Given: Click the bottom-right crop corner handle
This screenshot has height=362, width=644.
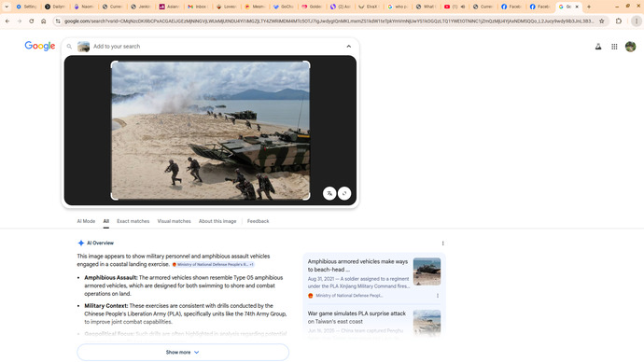Looking at the screenshot, I should point(307,197).
